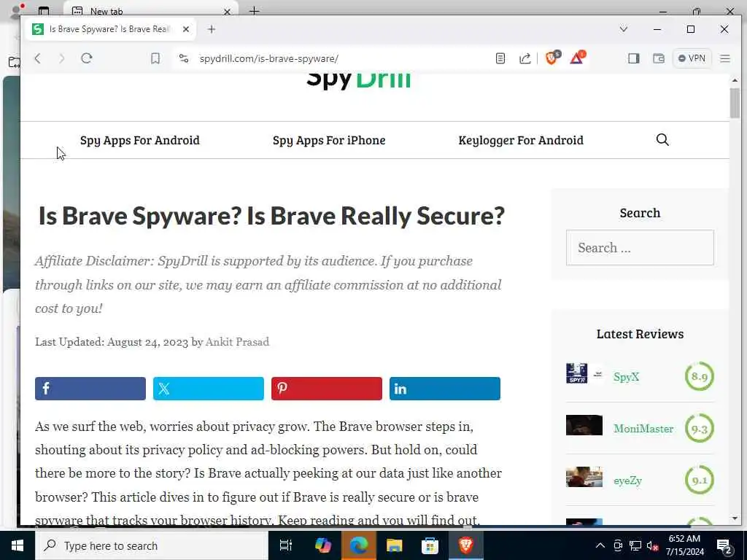Viewport: 747px width, 560px height.
Task: Open the network tray icon
Action: pos(635,545)
